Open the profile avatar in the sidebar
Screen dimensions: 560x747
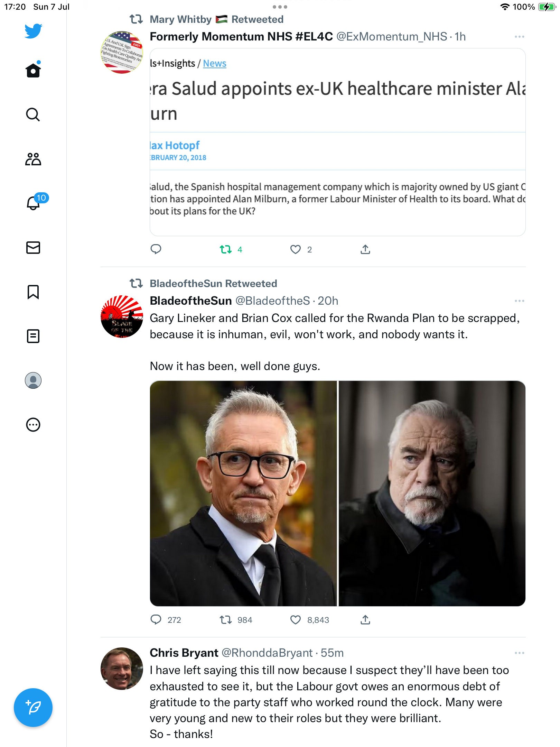click(x=33, y=380)
